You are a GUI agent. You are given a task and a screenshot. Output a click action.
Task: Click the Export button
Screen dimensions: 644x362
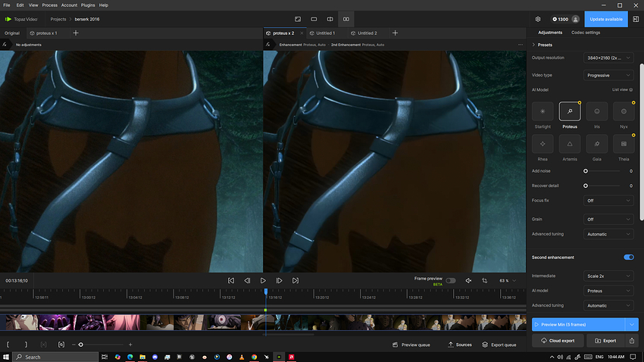pos(606,341)
